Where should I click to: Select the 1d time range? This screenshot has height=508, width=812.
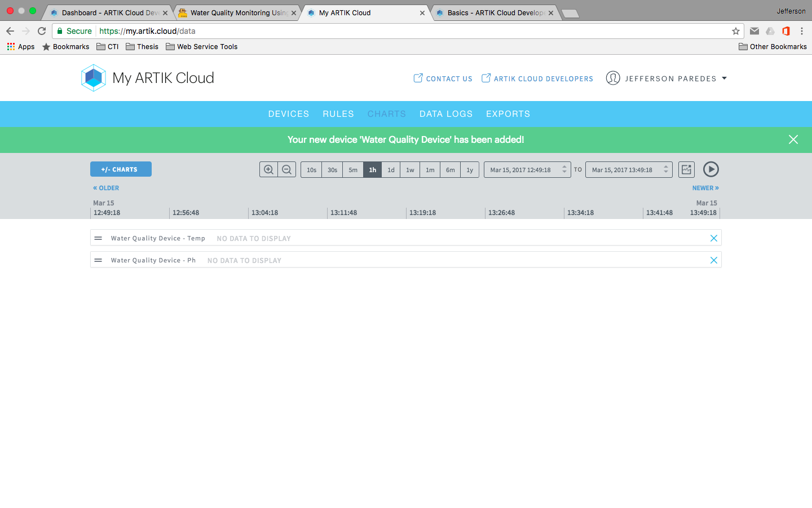click(x=391, y=170)
